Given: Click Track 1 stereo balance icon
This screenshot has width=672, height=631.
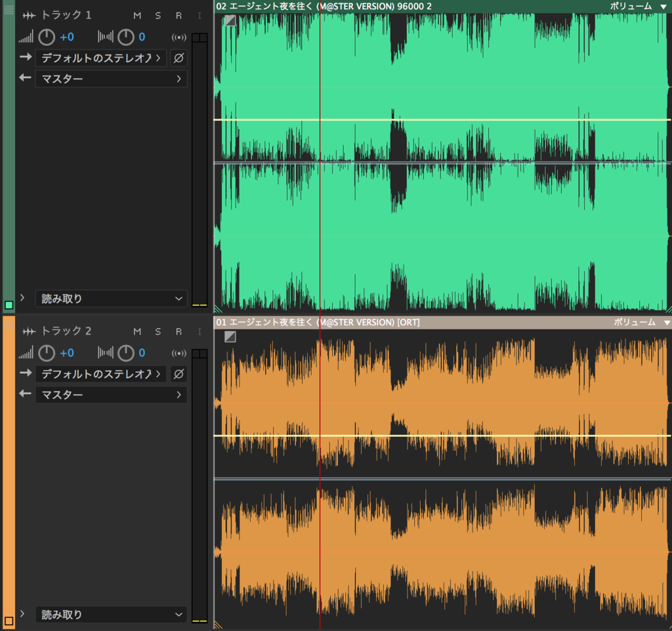Looking at the screenshot, I should pos(106,37).
